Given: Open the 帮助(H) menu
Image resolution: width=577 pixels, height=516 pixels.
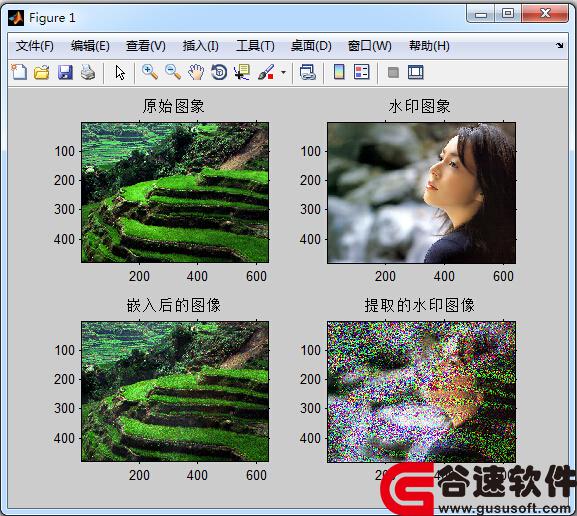Looking at the screenshot, I should (429, 46).
